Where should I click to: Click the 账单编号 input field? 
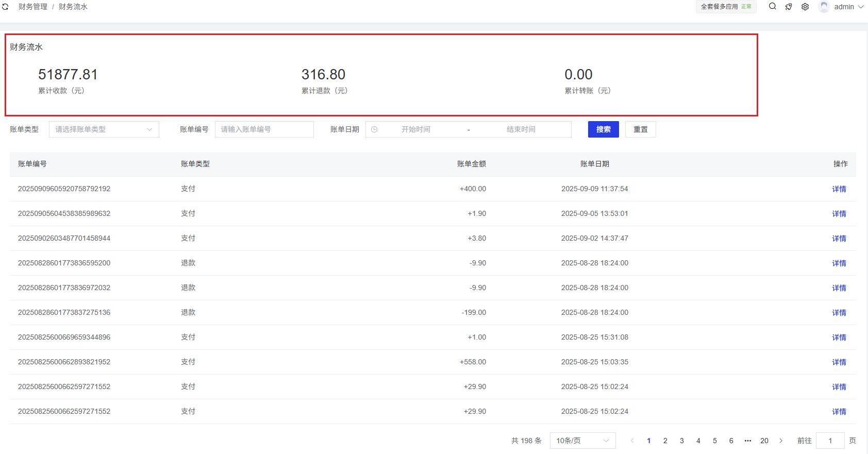264,129
